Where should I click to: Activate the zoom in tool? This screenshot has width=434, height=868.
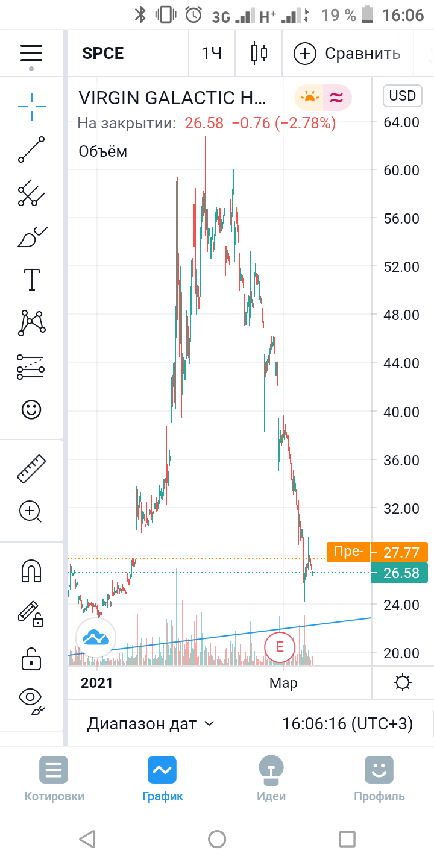click(x=31, y=512)
